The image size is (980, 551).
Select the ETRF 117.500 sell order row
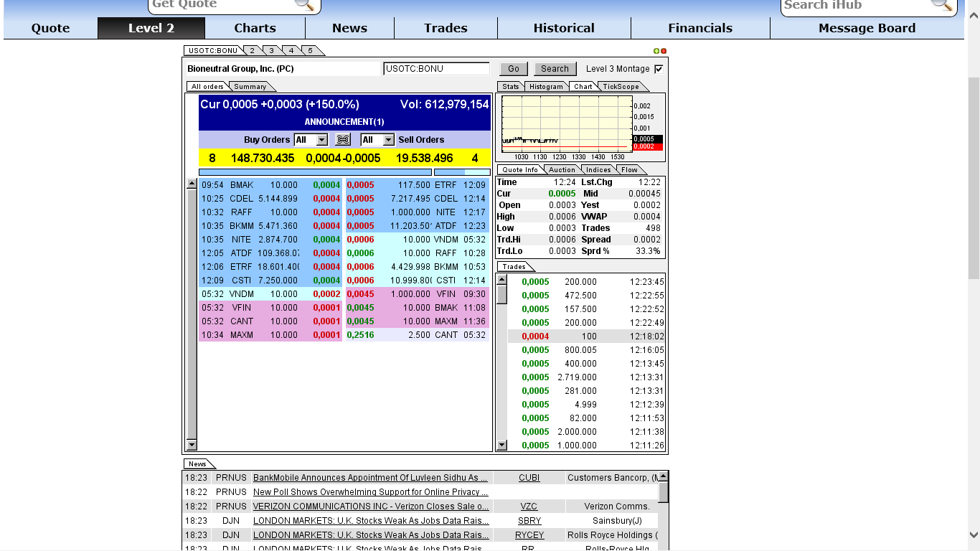coord(417,185)
